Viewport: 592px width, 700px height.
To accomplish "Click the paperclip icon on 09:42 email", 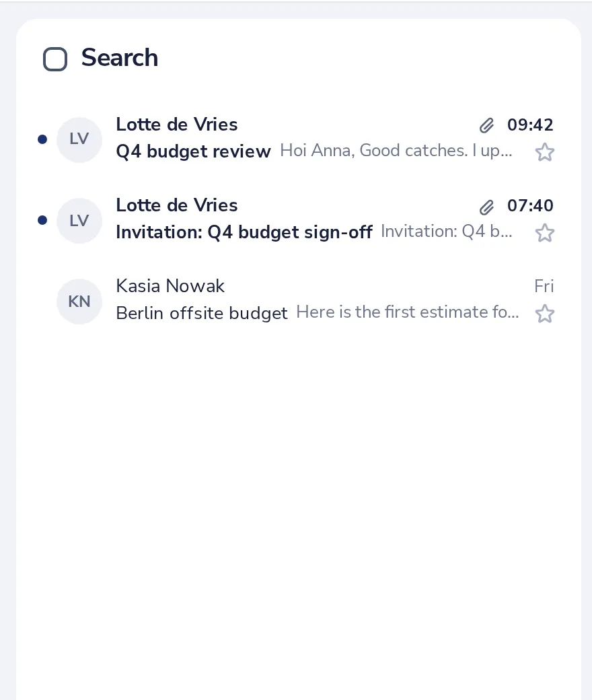I will point(486,125).
